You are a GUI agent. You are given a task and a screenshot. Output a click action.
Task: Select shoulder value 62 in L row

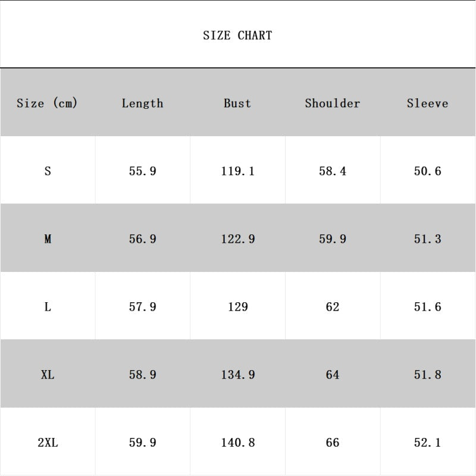coord(333,307)
